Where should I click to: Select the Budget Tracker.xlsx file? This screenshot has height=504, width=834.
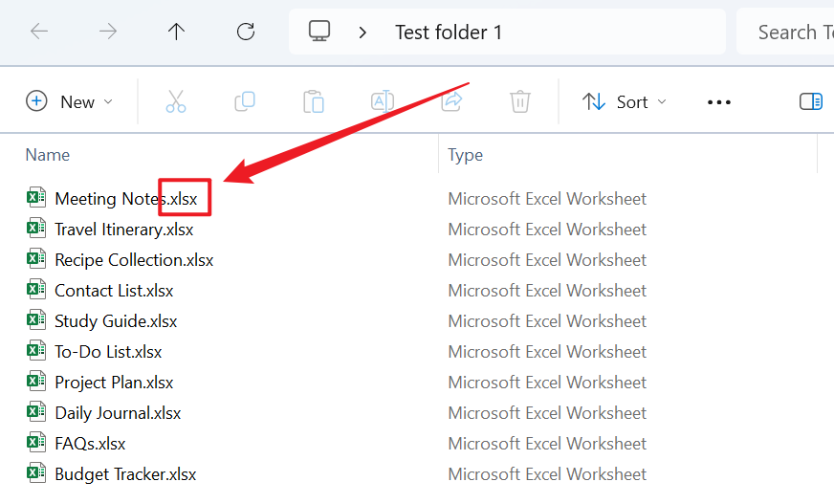(125, 474)
